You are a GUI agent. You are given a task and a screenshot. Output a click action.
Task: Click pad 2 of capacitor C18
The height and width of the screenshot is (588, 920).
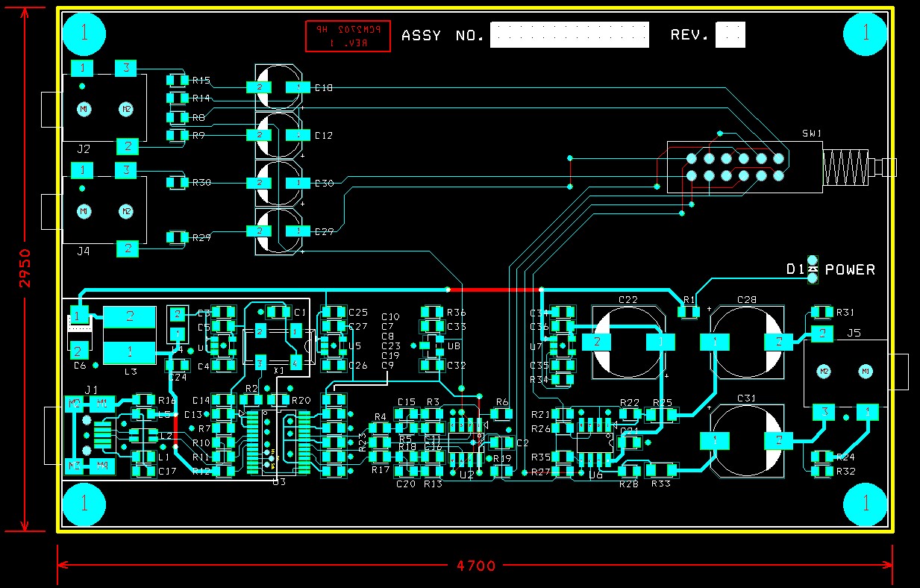259,87
